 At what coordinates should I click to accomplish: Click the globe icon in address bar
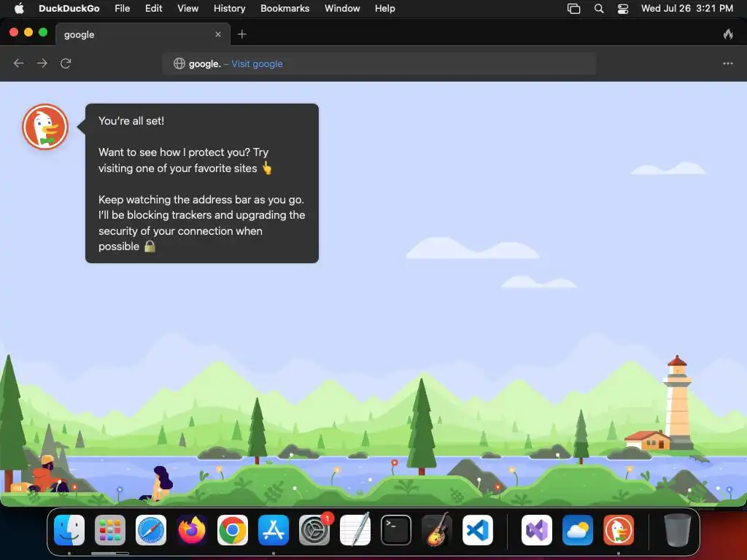[x=179, y=64]
